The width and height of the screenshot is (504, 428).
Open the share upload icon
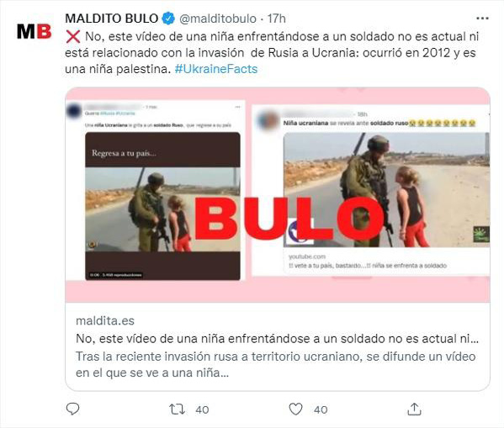coord(414,409)
